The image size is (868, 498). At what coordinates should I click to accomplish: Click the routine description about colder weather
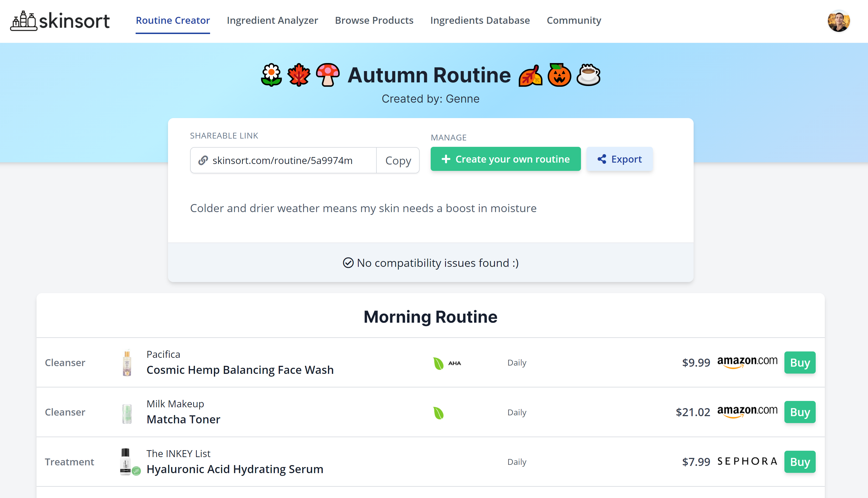coord(363,208)
